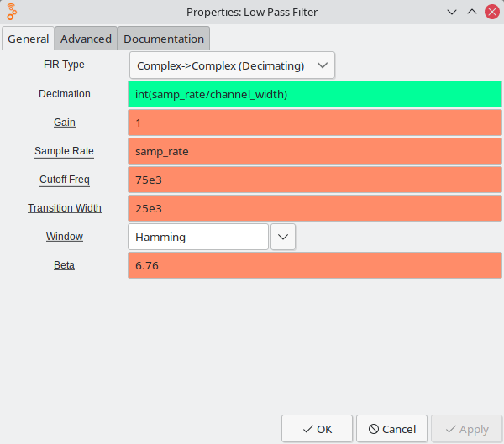Screen dimensions: 504x444
Task: Open the FIR Type dropdown
Action: click(x=232, y=65)
